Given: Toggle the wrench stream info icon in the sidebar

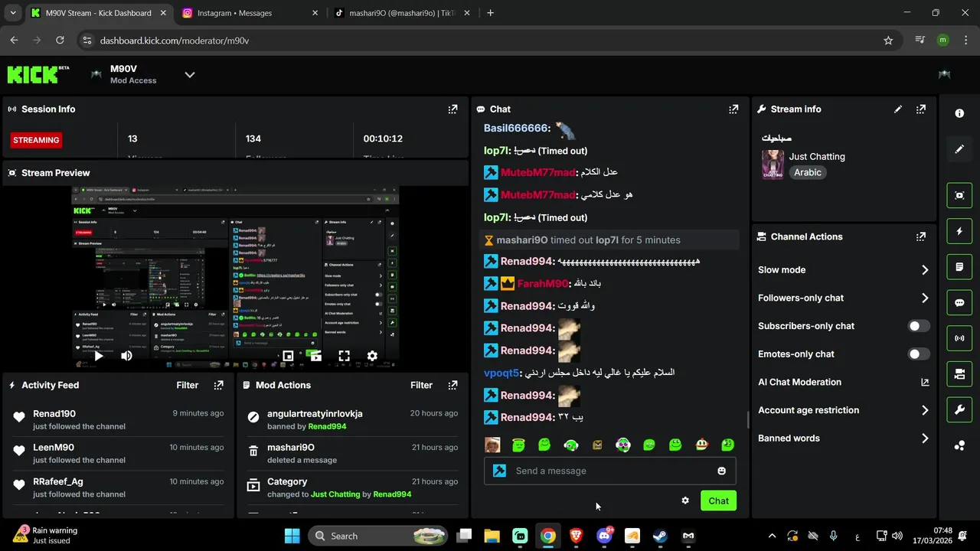Looking at the screenshot, I should 959,409.
